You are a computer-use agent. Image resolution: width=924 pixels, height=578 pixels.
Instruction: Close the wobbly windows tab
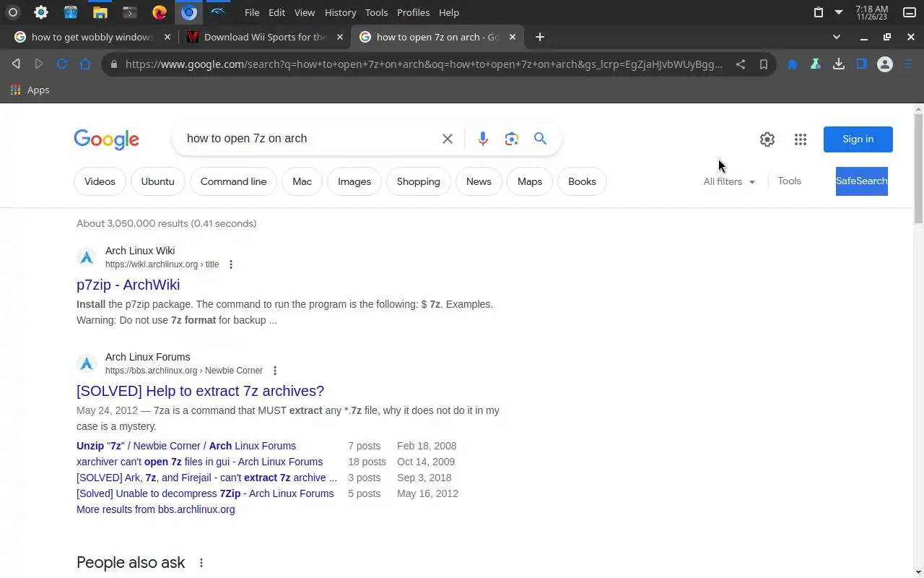[167, 37]
